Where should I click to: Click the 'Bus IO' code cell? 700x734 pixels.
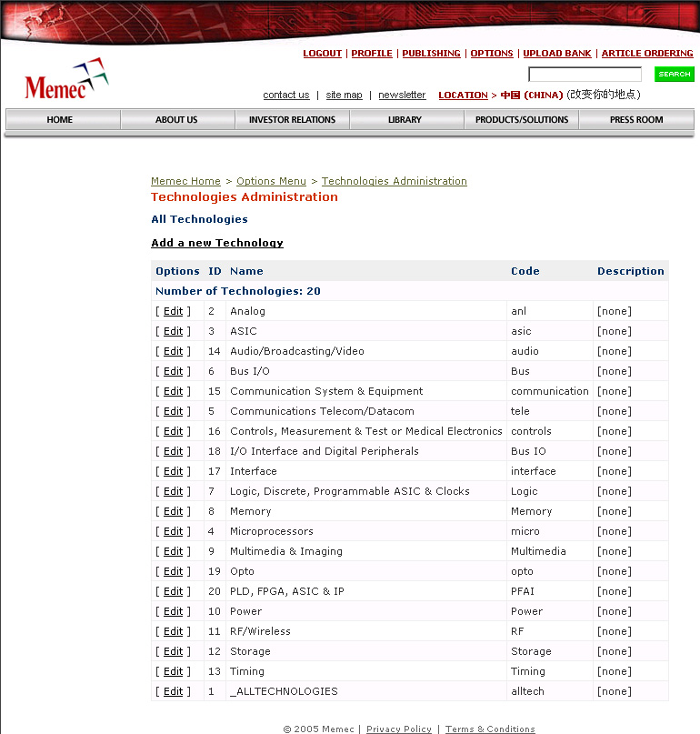click(x=528, y=451)
